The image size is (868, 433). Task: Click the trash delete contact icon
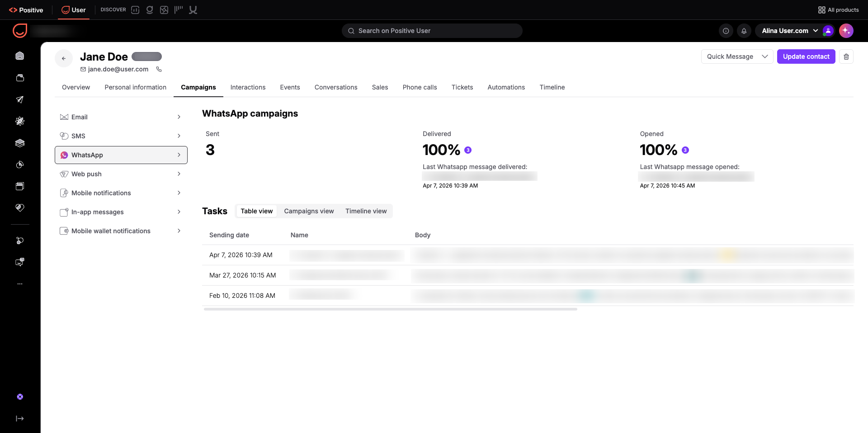click(846, 56)
